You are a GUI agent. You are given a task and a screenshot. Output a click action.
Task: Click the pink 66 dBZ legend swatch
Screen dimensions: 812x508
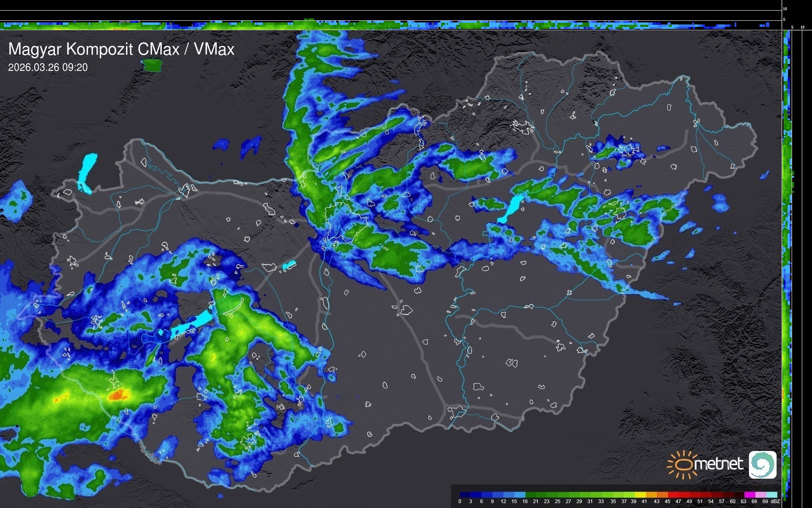point(760,495)
